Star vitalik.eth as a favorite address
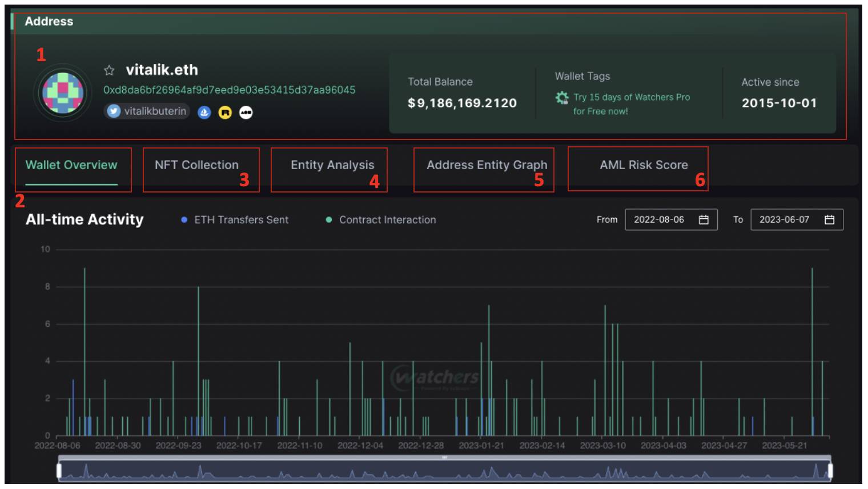 pyautogui.click(x=109, y=70)
